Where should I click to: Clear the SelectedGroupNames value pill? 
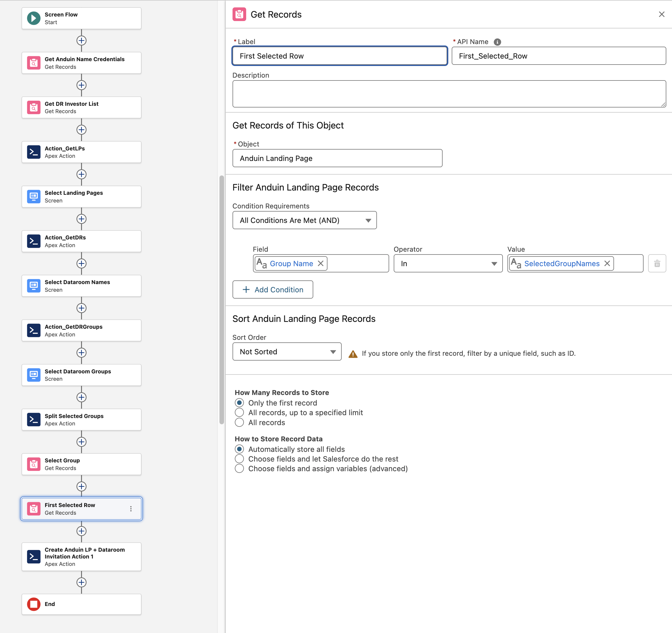pyautogui.click(x=607, y=263)
